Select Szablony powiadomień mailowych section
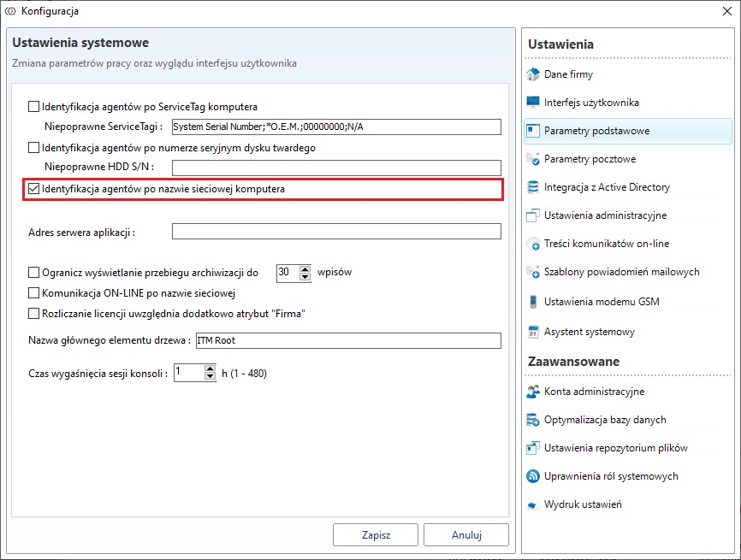Image resolution: width=741 pixels, height=560 pixels. click(621, 272)
